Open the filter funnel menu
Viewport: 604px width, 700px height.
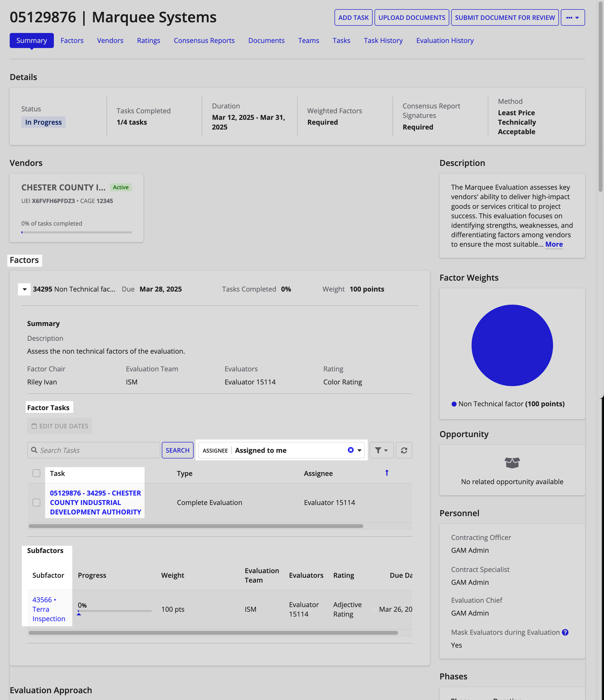381,450
